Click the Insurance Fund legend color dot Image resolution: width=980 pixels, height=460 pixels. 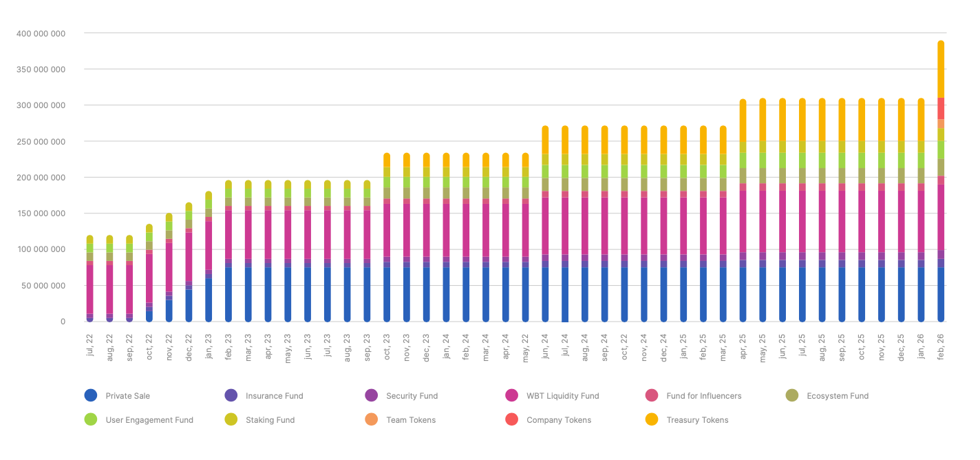[x=231, y=395]
